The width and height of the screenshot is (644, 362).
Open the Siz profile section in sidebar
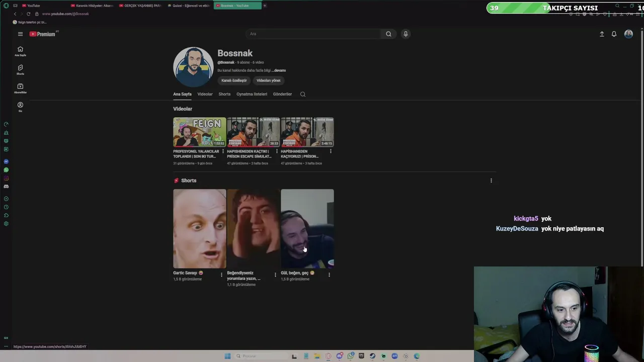tap(20, 107)
